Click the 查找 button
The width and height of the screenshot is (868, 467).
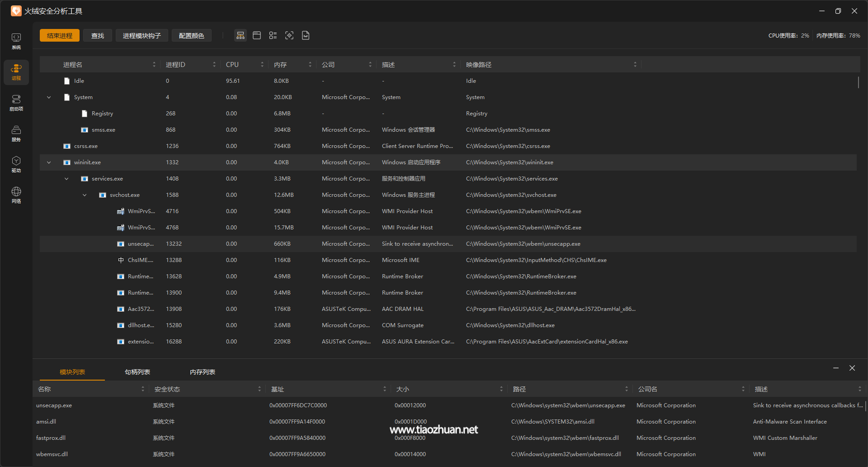pos(98,35)
